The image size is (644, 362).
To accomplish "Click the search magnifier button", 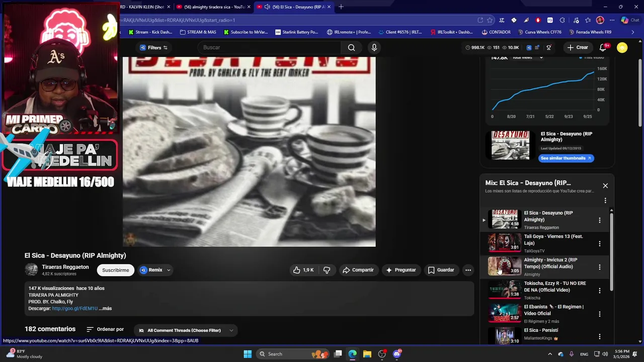I will [x=351, y=47].
